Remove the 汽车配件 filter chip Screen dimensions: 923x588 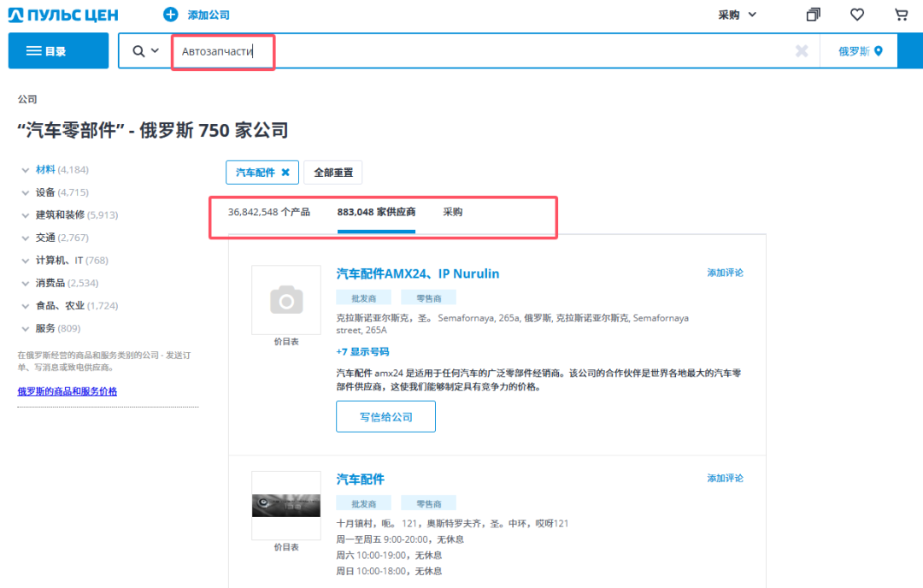(x=287, y=172)
